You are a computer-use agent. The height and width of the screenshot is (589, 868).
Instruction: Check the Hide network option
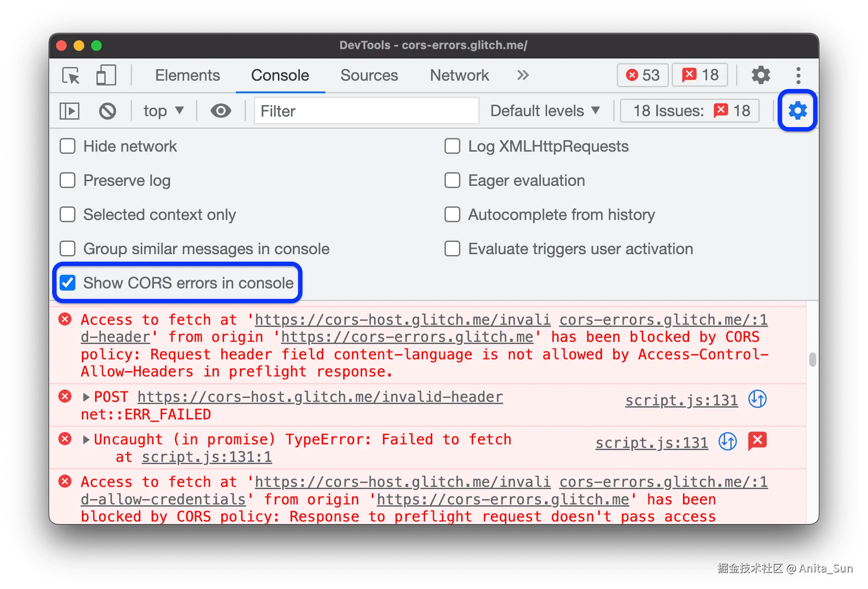(68, 146)
